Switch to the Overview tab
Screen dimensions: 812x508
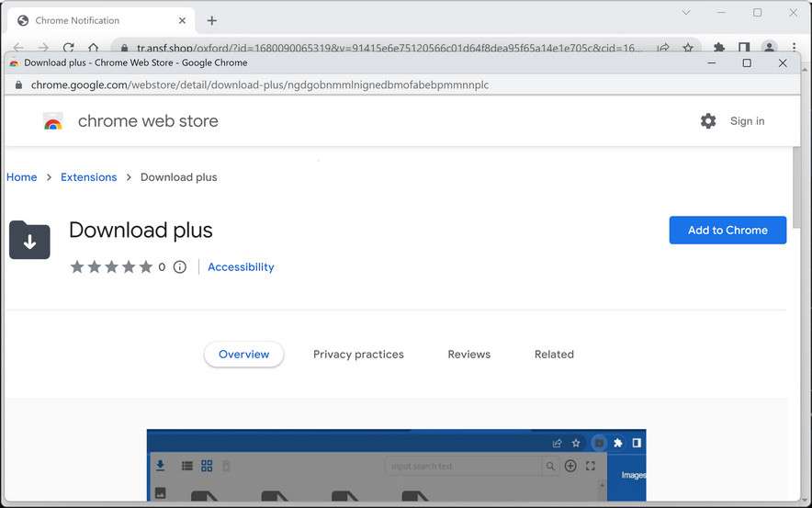click(244, 355)
